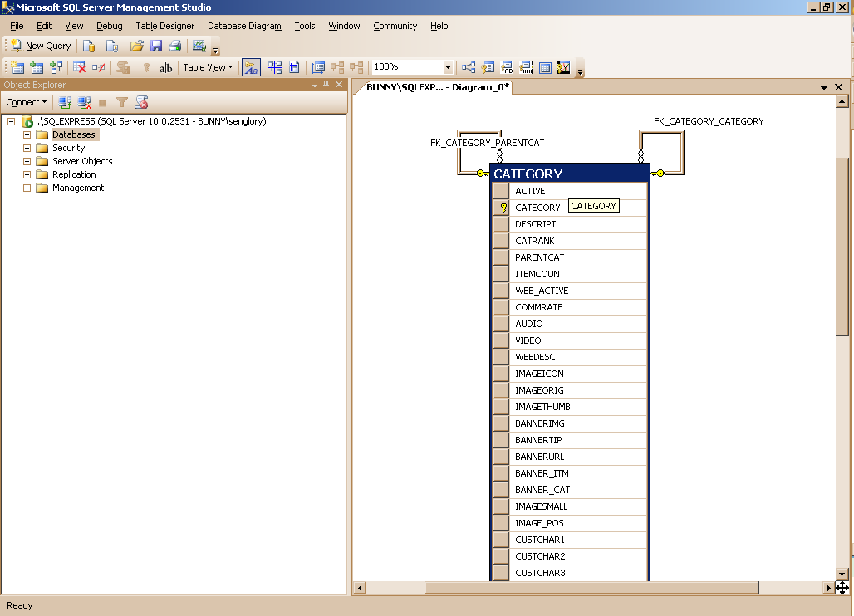Image resolution: width=854 pixels, height=616 pixels.
Task: Expand the Databases tree node
Action: coord(27,134)
